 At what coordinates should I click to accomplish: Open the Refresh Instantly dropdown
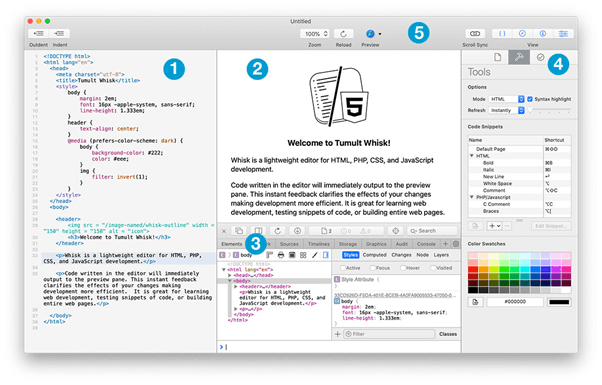[x=506, y=110]
